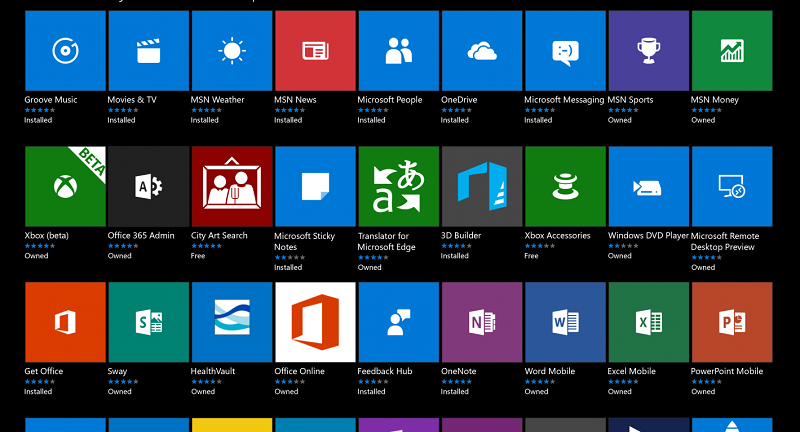The height and width of the screenshot is (432, 800).
Task: Open the MSN Sports trophy tile
Action: point(648,51)
